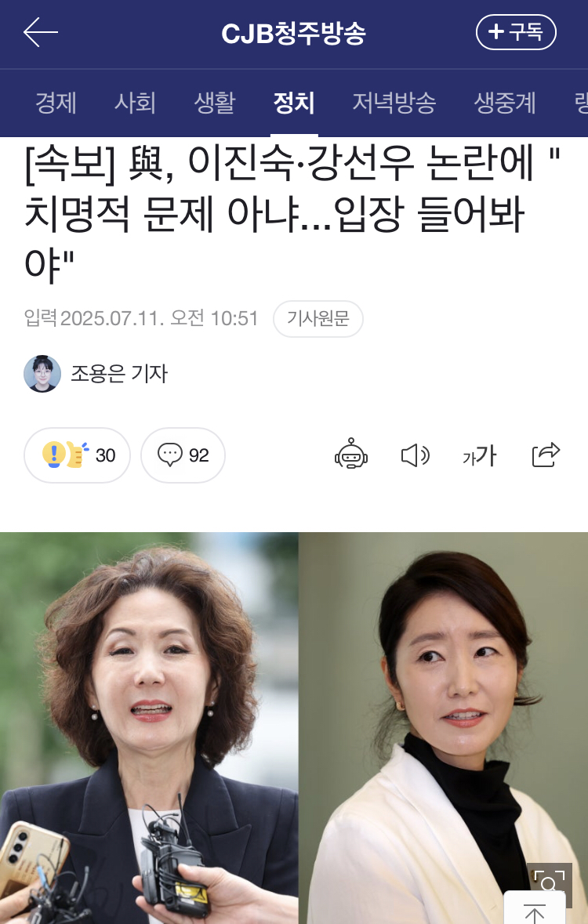Go to the 저녁방송 tab
The image size is (588, 924).
click(x=394, y=103)
